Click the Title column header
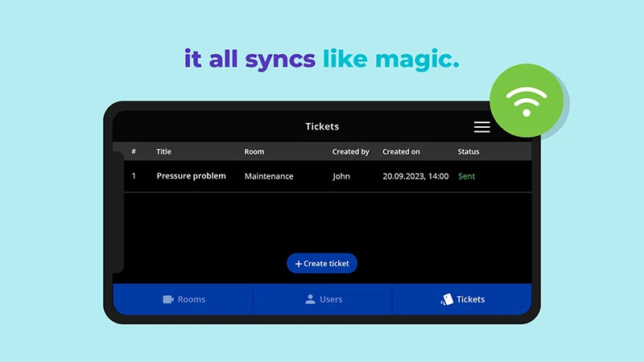The width and height of the screenshot is (644, 362). [163, 151]
